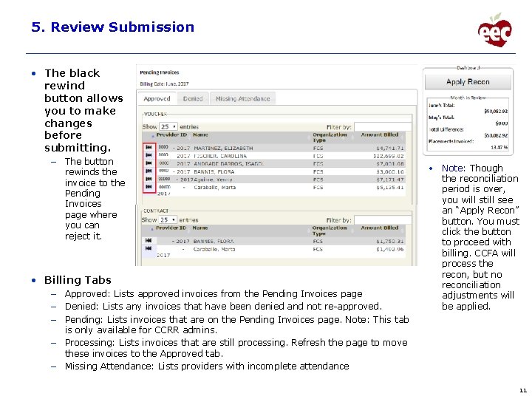Click the Billing Date June, 2017 text

point(164,83)
